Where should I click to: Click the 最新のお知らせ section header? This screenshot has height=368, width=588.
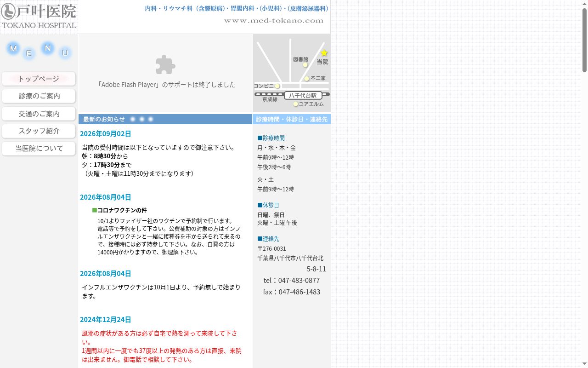(165, 119)
